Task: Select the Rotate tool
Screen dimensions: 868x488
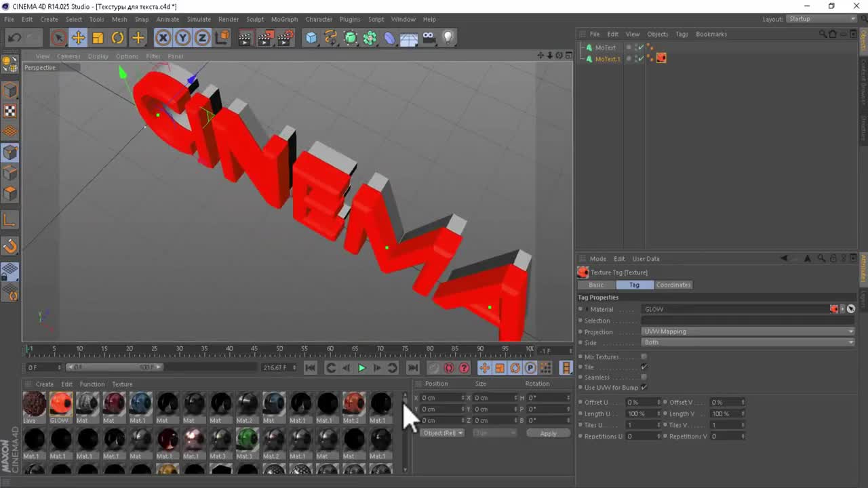Action: tap(118, 38)
